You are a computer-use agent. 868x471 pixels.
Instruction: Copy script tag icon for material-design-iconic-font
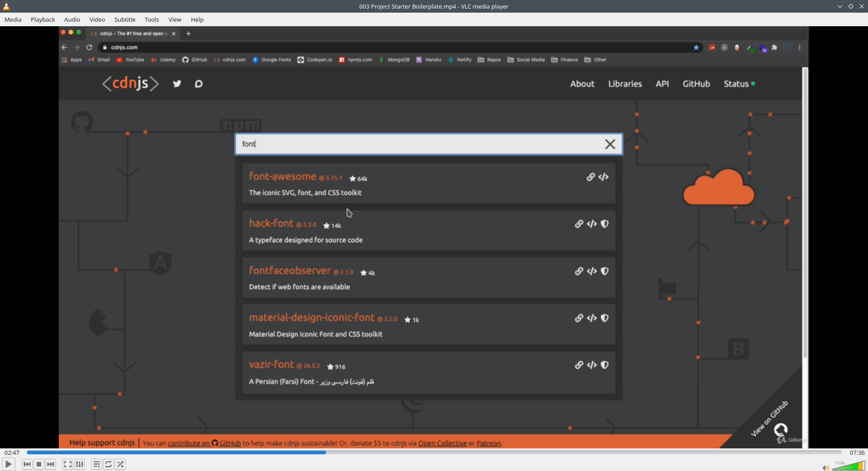(x=592, y=318)
